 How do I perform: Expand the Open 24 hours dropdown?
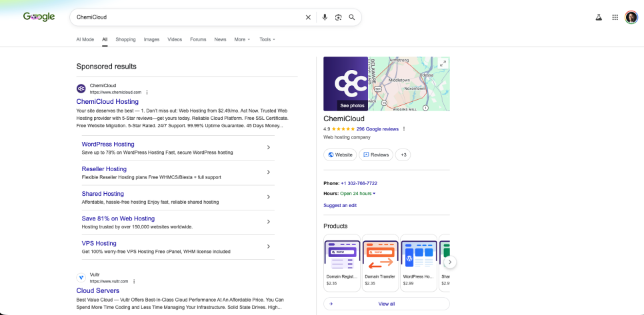(x=358, y=194)
